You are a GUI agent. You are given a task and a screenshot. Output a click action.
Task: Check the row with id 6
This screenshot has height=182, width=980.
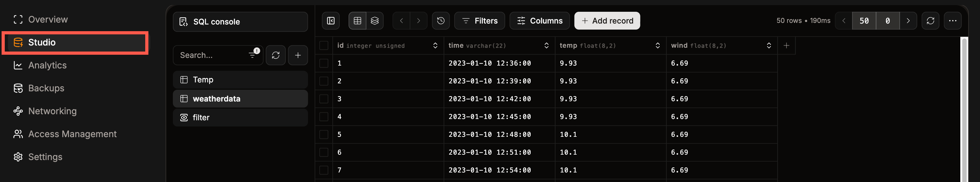324,152
